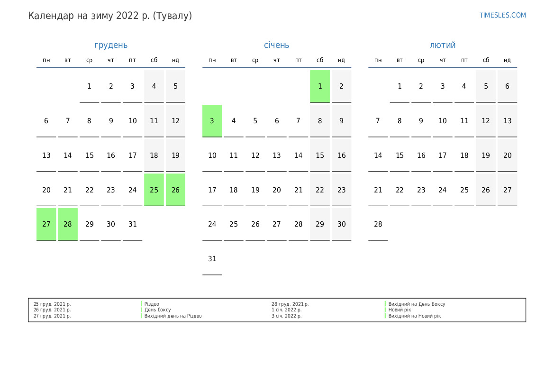Select January 15 Saturday cell
Viewport: 554px width, 392px height.
tap(320, 155)
